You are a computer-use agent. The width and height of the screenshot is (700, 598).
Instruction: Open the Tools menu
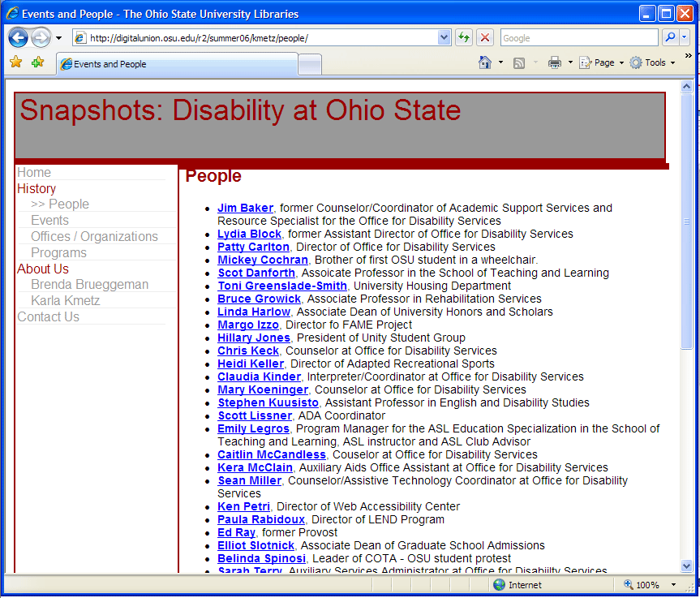click(652, 62)
